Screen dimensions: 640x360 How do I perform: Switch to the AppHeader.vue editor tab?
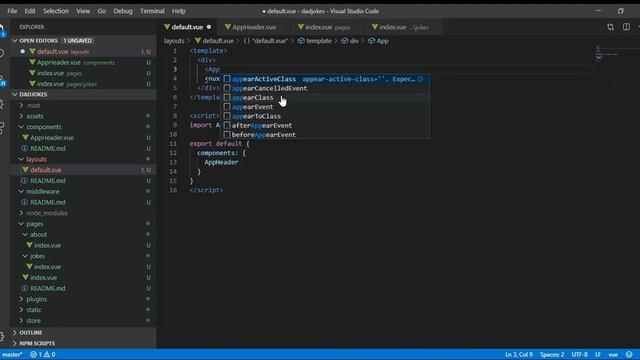tap(254, 27)
